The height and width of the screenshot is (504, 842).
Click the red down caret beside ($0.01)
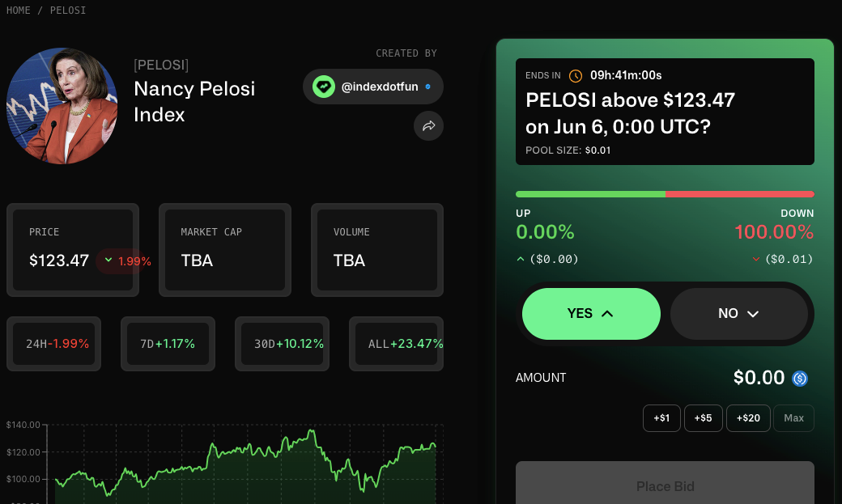click(x=756, y=259)
